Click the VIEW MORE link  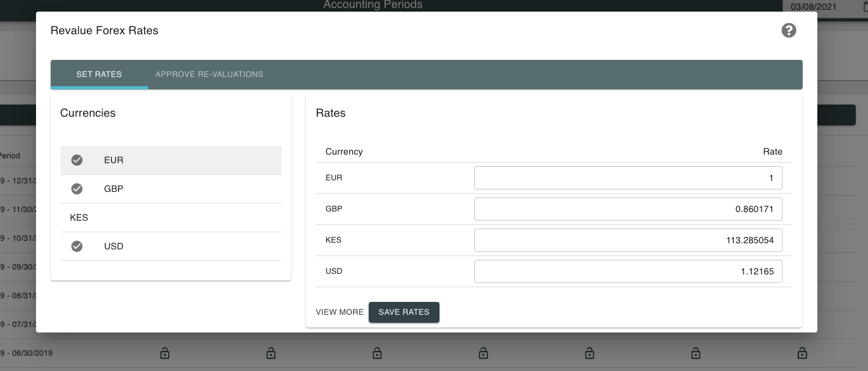339,312
